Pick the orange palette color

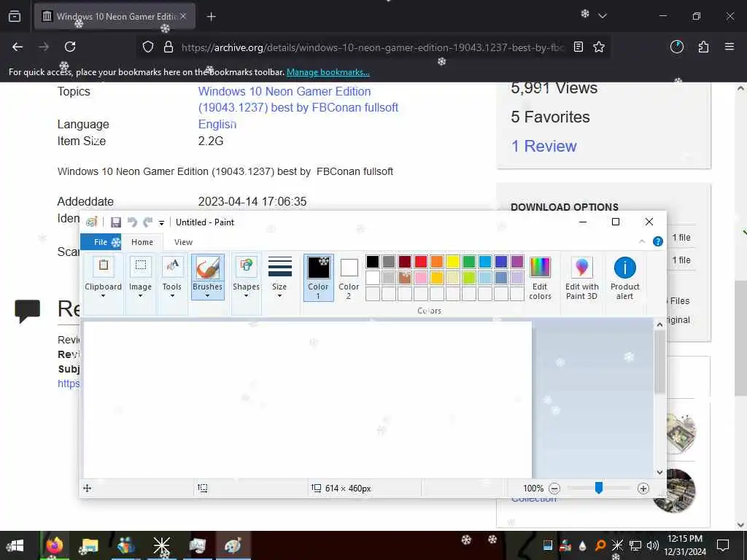click(436, 262)
